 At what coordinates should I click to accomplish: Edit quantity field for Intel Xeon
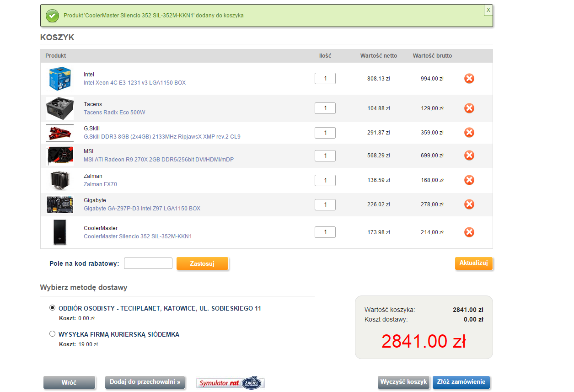point(325,78)
